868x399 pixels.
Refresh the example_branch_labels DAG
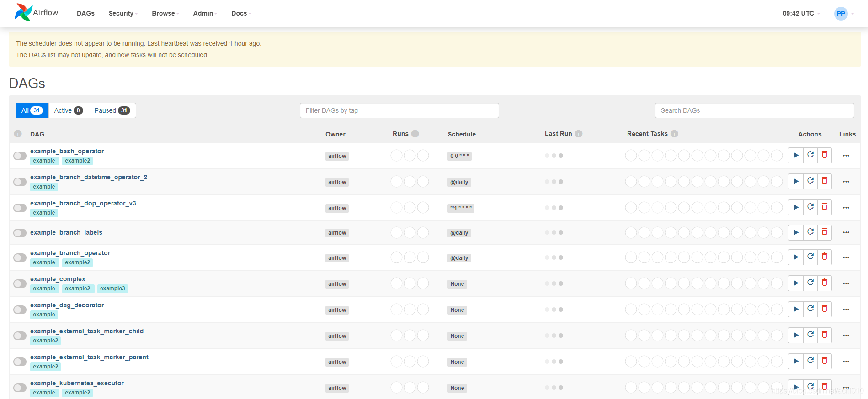click(x=810, y=232)
